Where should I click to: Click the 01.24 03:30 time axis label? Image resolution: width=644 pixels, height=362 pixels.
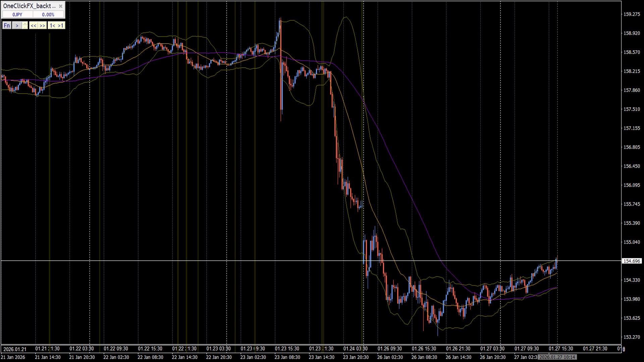coord(355,349)
